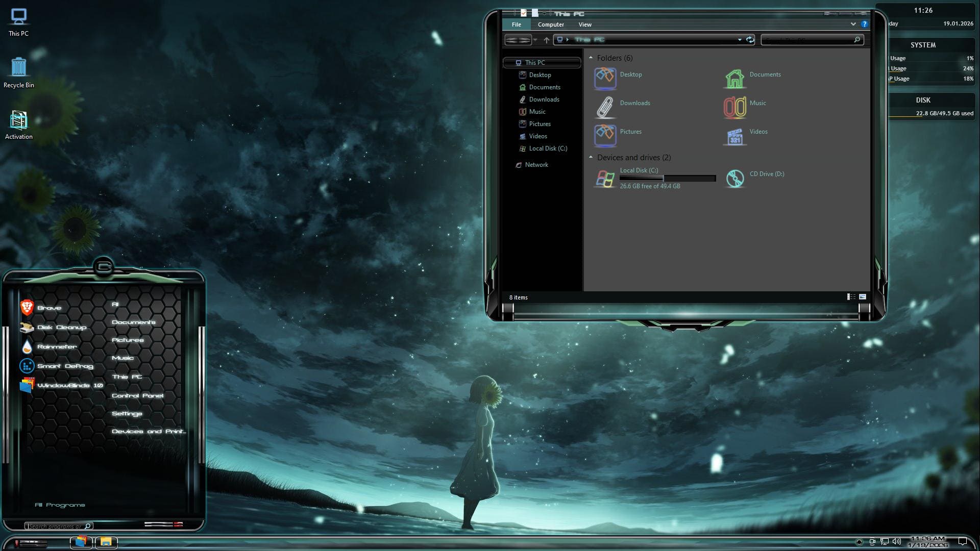
Task: Click the volume speaker icon in tray
Action: (x=897, y=541)
